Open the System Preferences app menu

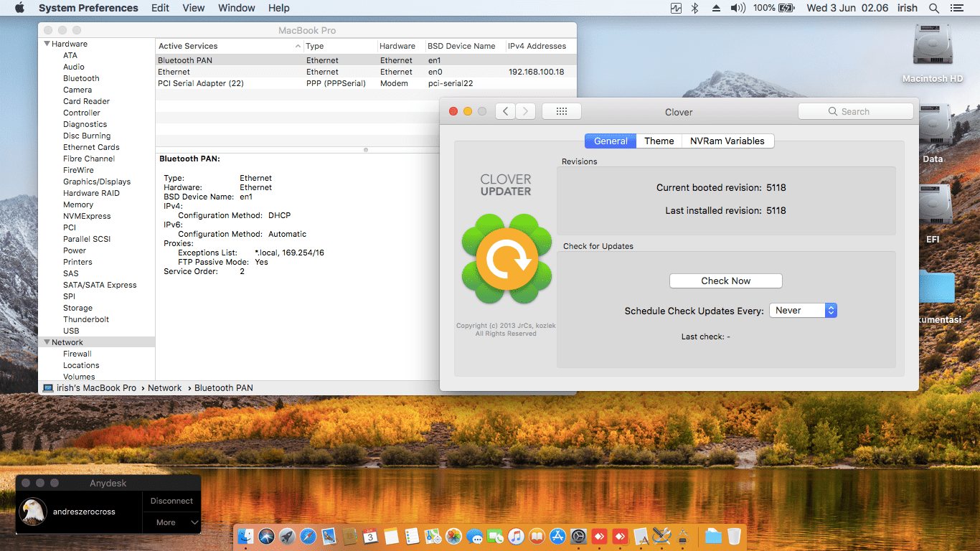[88, 8]
